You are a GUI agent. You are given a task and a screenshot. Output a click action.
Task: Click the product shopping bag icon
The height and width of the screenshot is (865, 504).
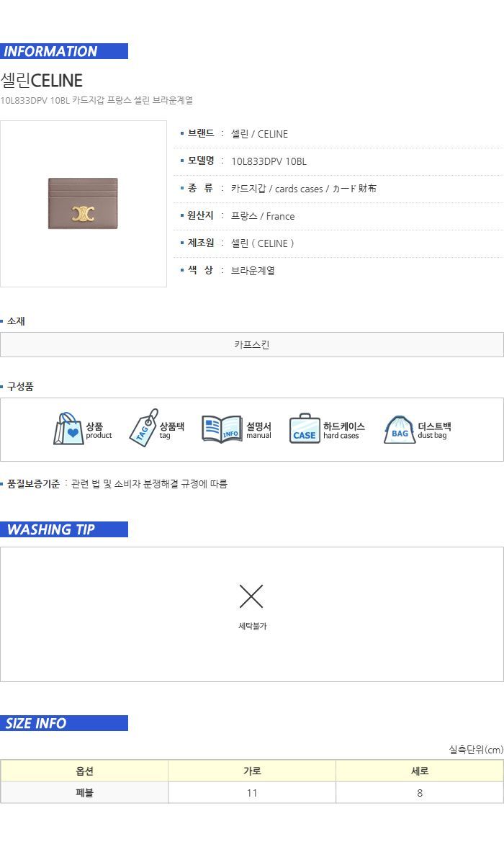tap(68, 429)
